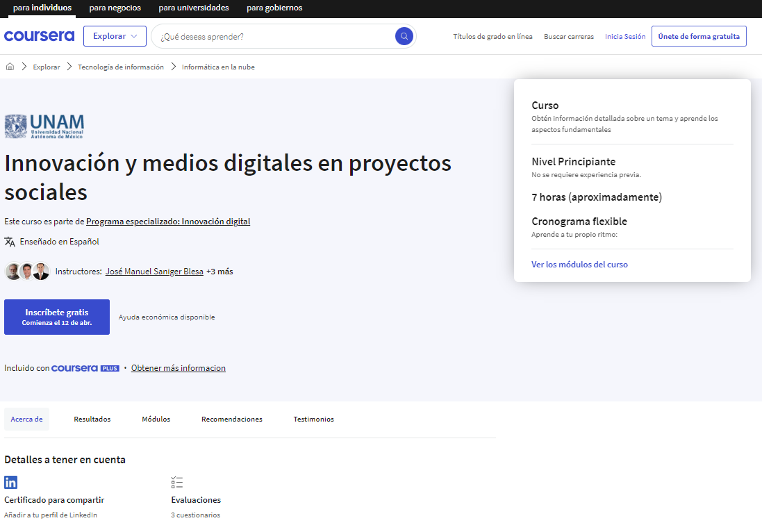Switch to the Resultados tab
762x532 pixels.
click(92, 419)
